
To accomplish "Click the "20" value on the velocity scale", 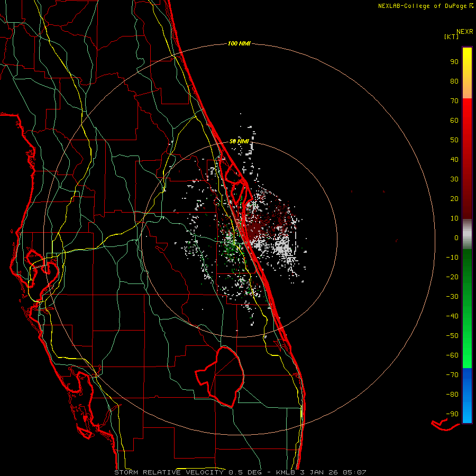I will point(454,198).
